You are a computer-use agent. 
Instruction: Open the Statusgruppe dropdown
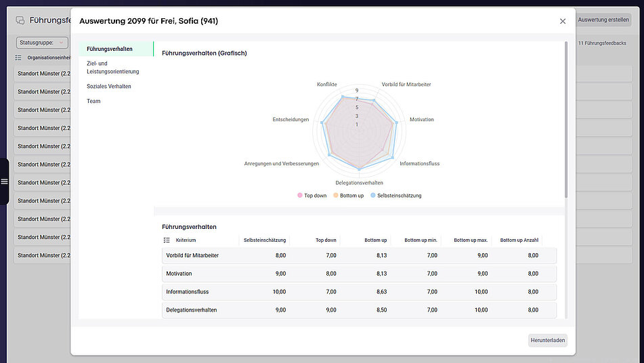tap(43, 43)
